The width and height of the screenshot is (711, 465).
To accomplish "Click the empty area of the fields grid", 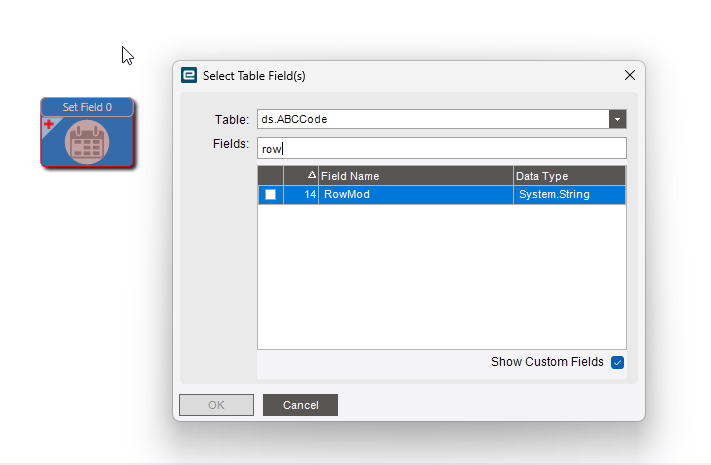I will [x=442, y=277].
